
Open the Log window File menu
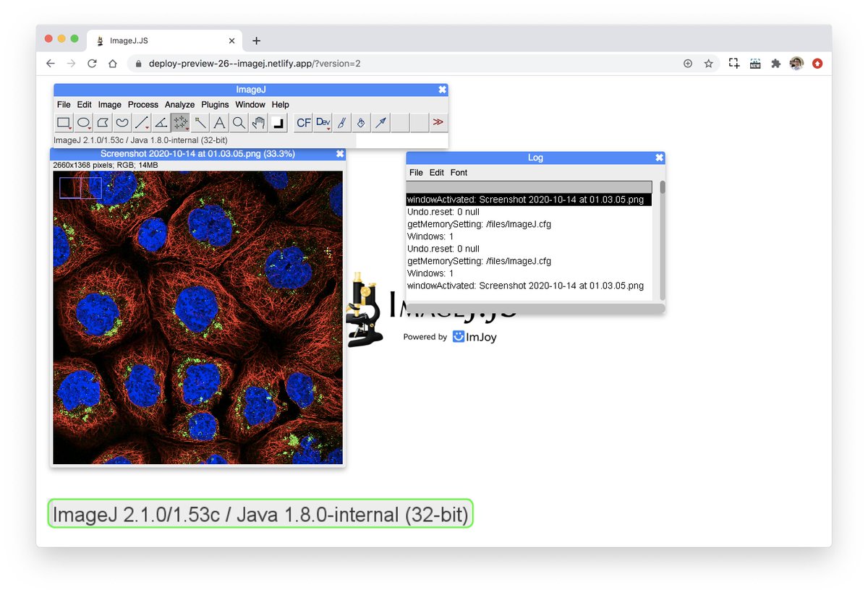416,173
